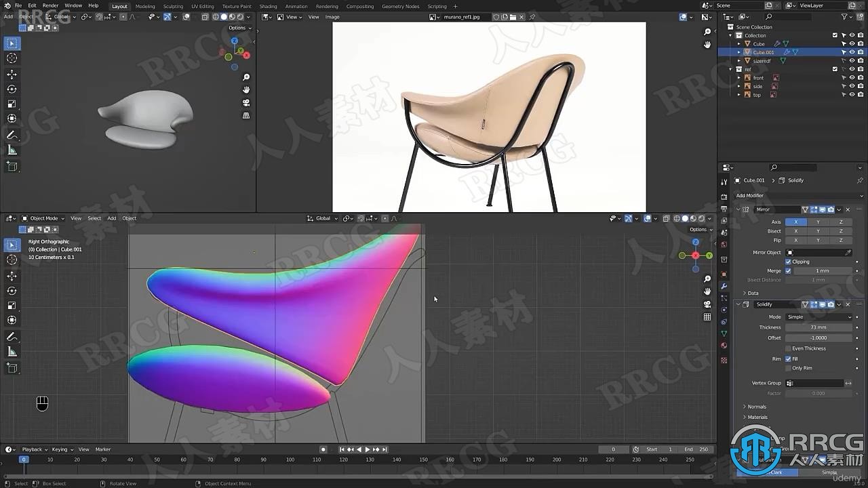Open Playback dropdown in timeline

34,449
